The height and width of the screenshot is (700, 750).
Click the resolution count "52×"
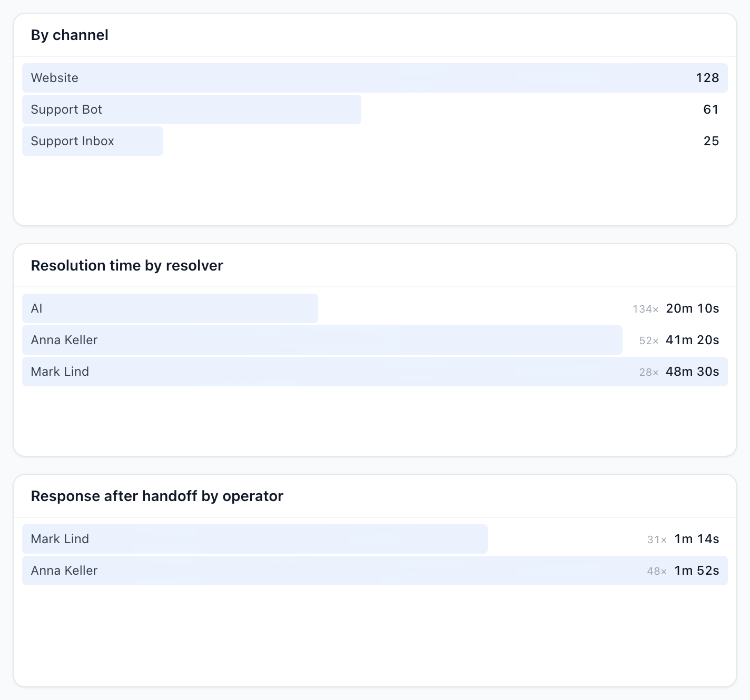649,341
